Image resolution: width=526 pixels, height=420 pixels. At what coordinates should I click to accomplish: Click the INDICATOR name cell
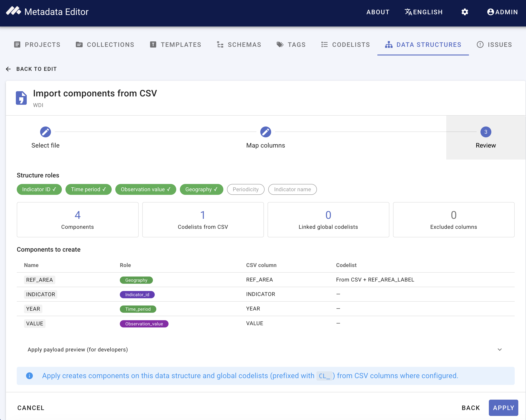point(41,294)
